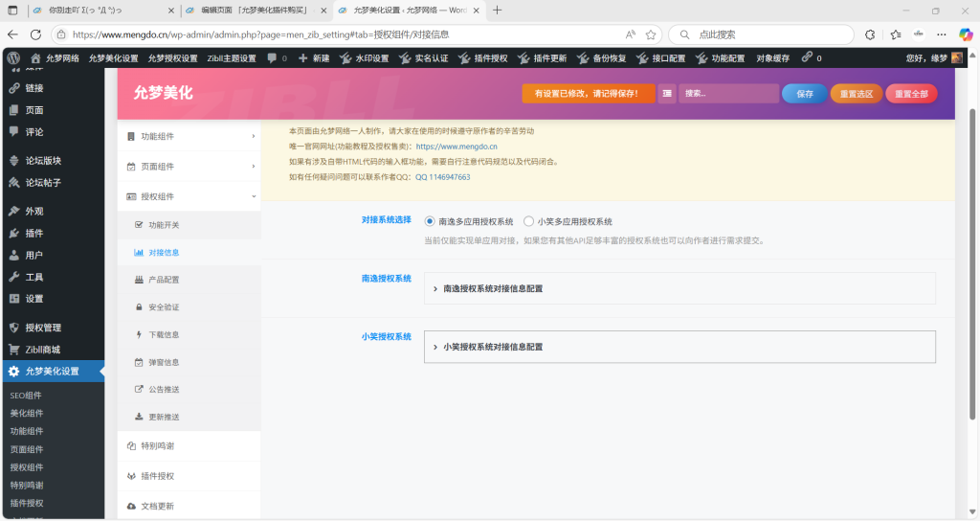Open the 功能开关 settings tab
Viewport: 980px width, 521px height.
point(189,225)
